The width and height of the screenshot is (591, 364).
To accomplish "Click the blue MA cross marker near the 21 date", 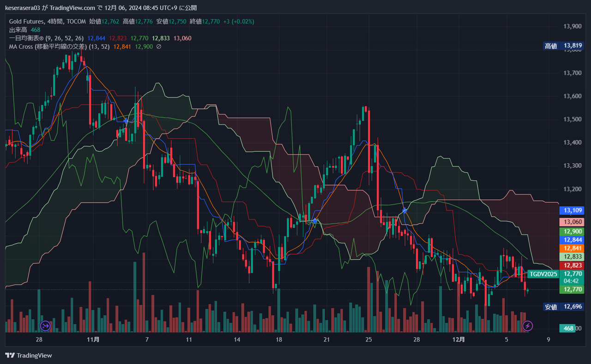I will pyautogui.click(x=314, y=221).
